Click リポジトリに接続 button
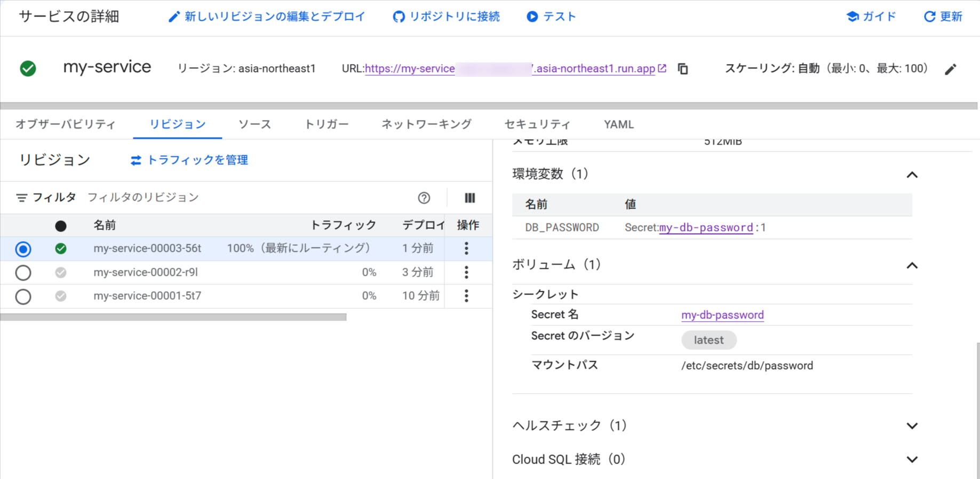980x479 pixels. click(x=447, y=17)
